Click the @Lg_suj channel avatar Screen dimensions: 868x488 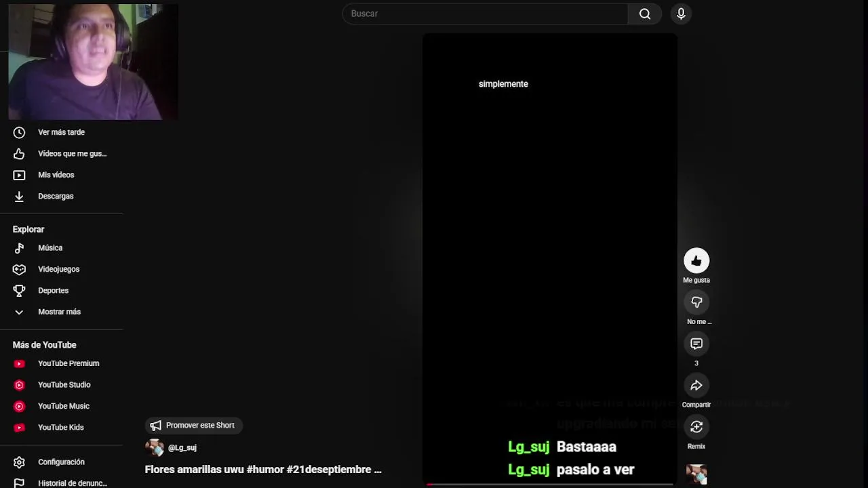[155, 448]
